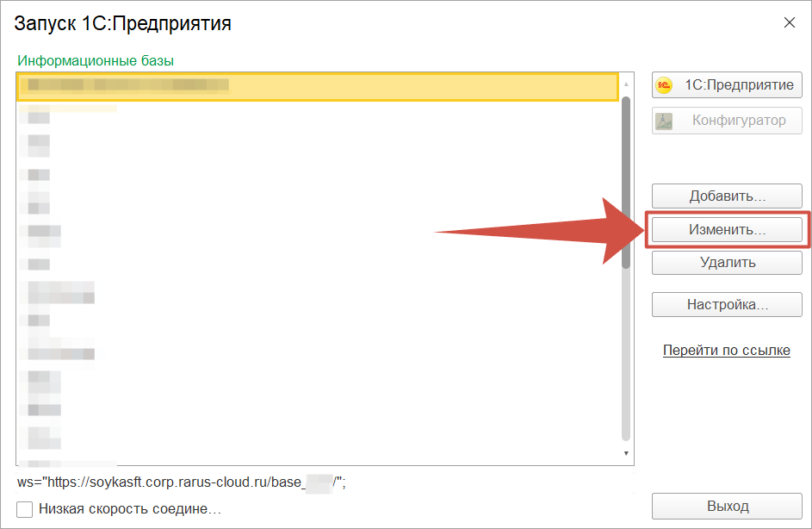Image resolution: width=812 pixels, height=529 pixels.
Task: Click the Удалить button
Action: (727, 263)
